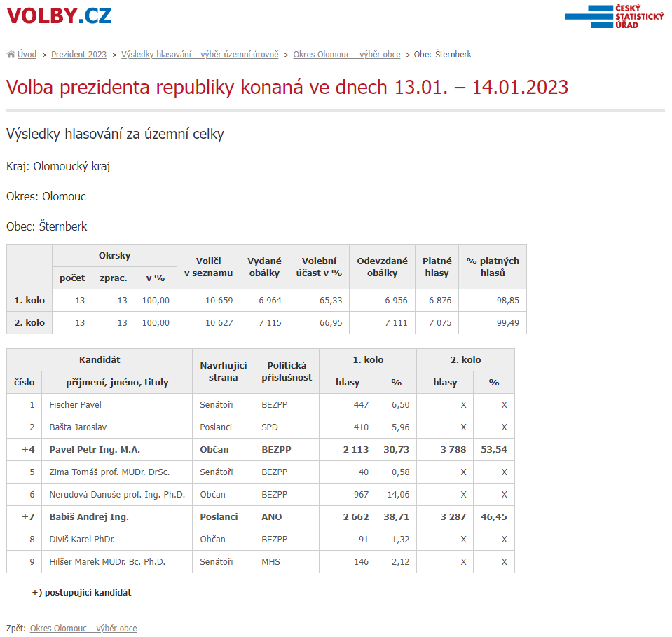Click Nerudová Danuše candidate name cell

tap(116, 495)
